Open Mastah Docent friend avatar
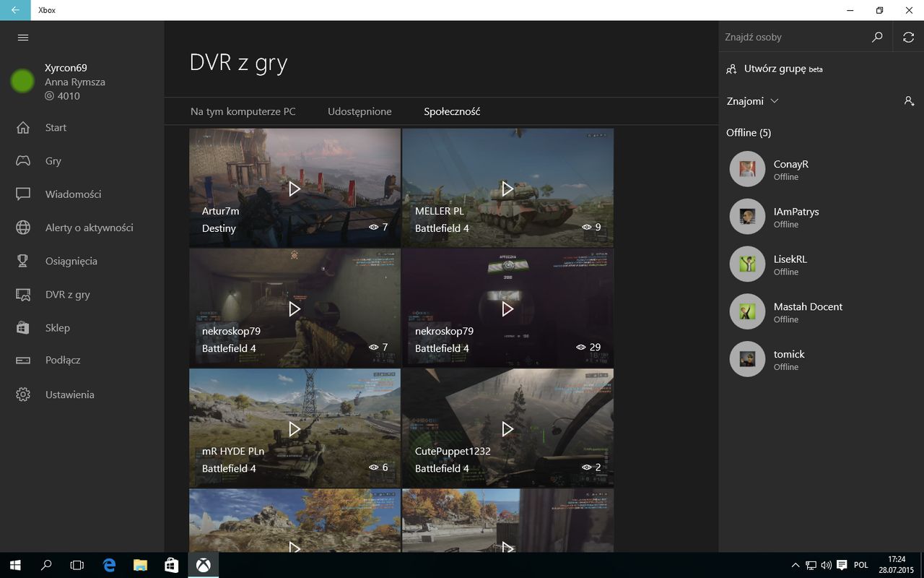Image resolution: width=924 pixels, height=578 pixels. [x=747, y=311]
